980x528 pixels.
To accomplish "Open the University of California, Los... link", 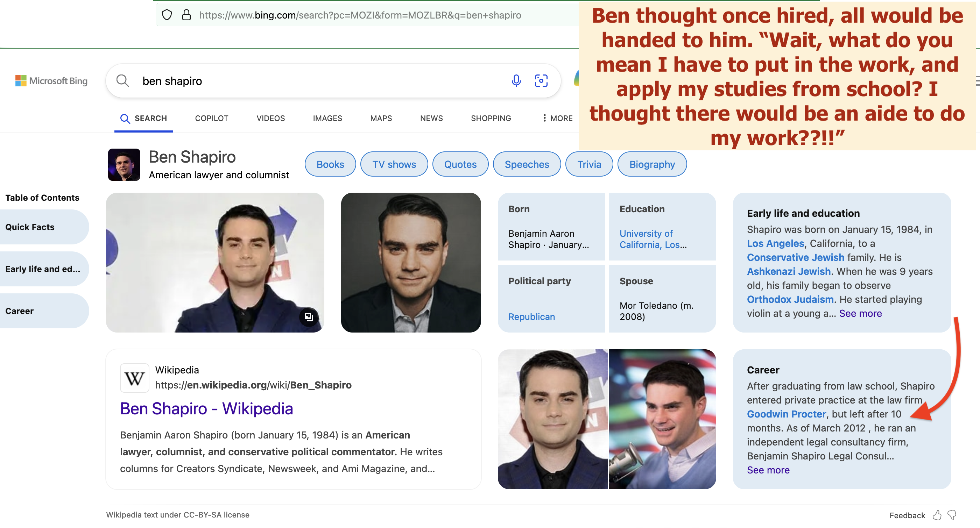I will (653, 239).
